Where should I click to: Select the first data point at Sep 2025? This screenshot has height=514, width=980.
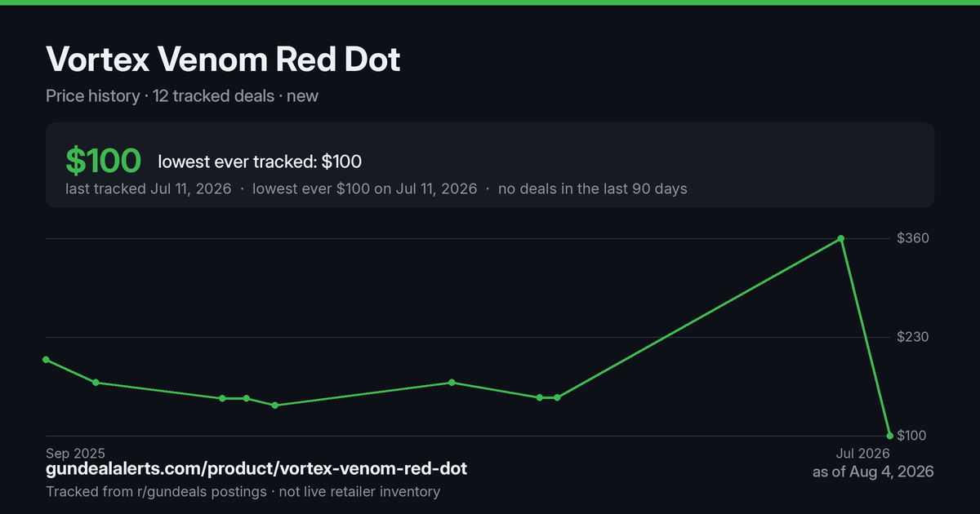[46, 360]
